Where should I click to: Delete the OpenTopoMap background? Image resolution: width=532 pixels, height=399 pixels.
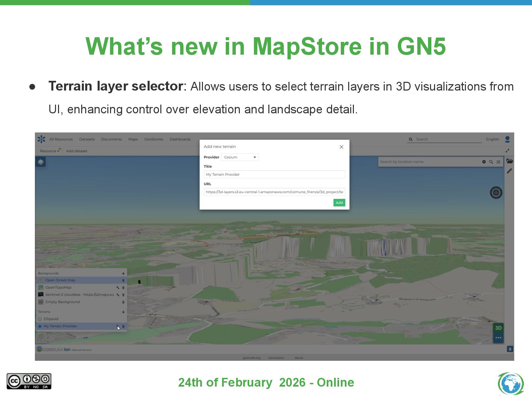[123, 288]
